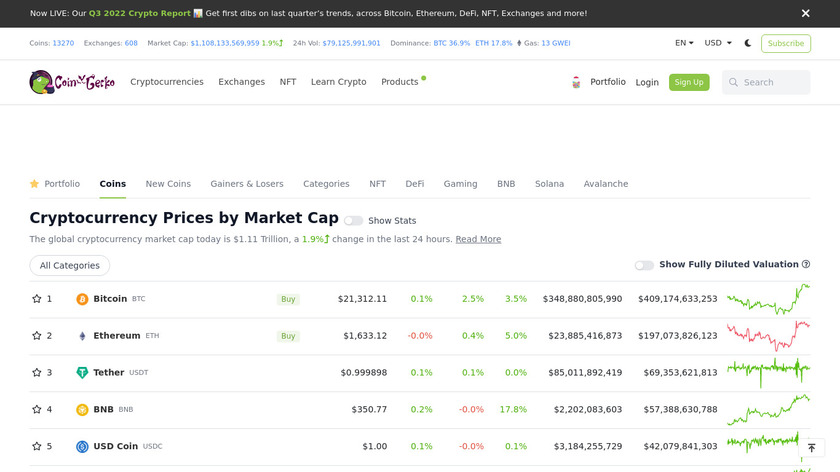Switch to the New Coins tab

[x=168, y=184]
